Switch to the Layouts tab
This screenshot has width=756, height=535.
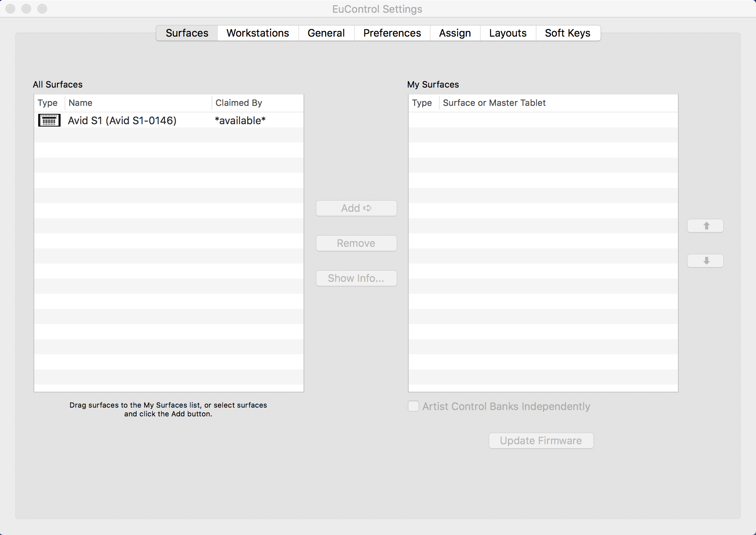[508, 33]
